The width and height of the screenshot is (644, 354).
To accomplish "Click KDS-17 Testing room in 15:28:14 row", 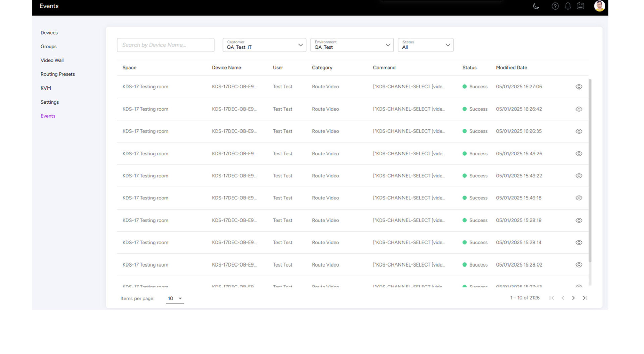I will pyautogui.click(x=146, y=242).
